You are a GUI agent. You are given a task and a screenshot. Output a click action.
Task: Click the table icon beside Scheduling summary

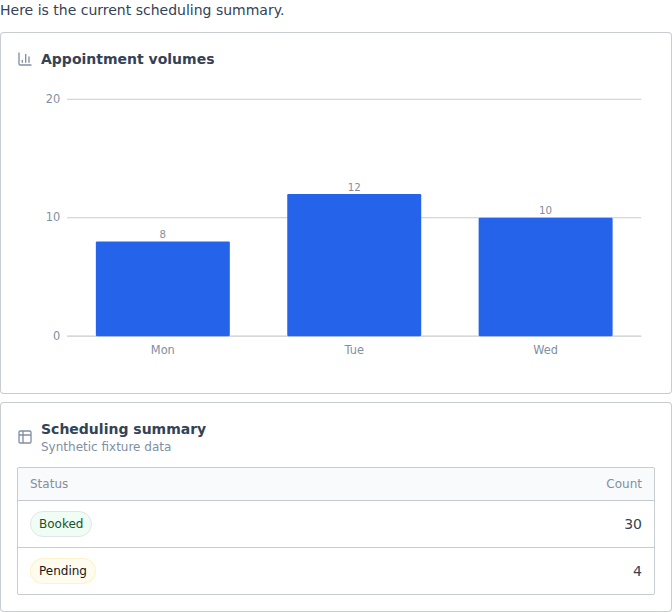point(25,437)
